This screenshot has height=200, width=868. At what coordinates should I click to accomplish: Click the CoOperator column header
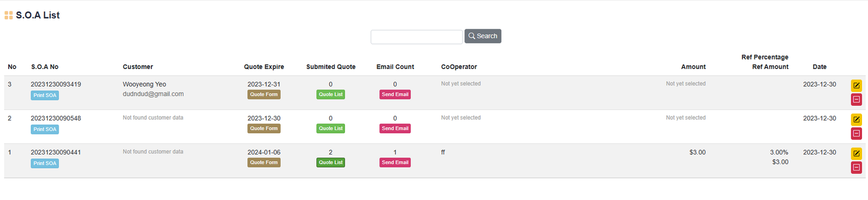click(x=459, y=67)
